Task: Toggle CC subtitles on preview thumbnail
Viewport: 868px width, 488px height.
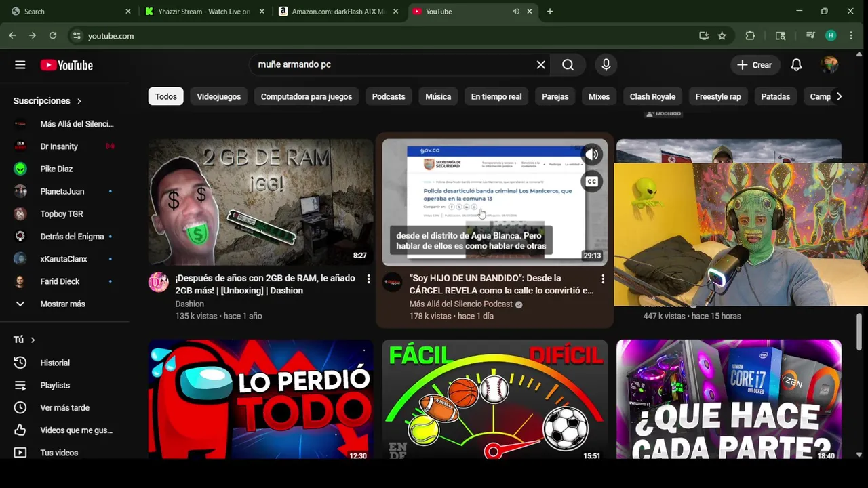Action: pos(592,181)
